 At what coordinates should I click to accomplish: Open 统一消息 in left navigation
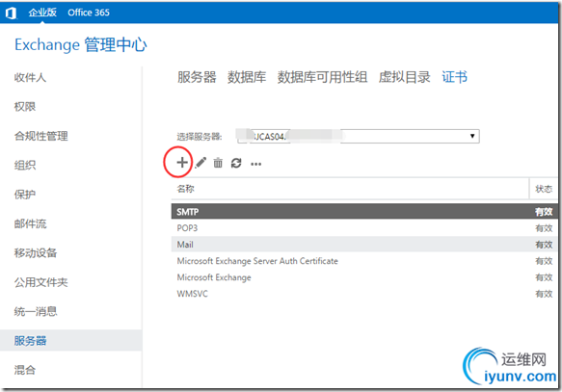tap(36, 311)
